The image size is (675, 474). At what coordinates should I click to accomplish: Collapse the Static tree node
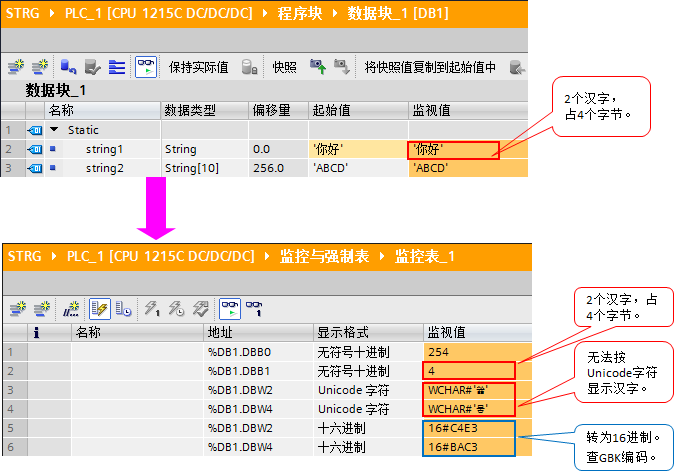[x=54, y=129]
